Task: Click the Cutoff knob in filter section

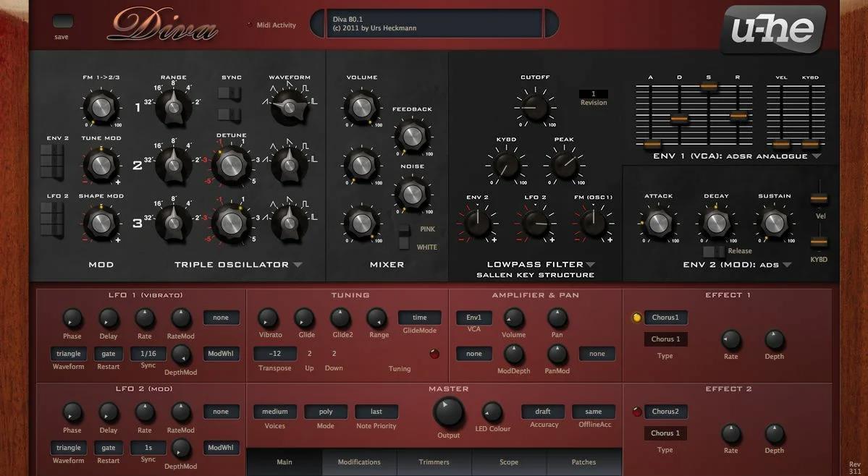Action: (x=534, y=106)
